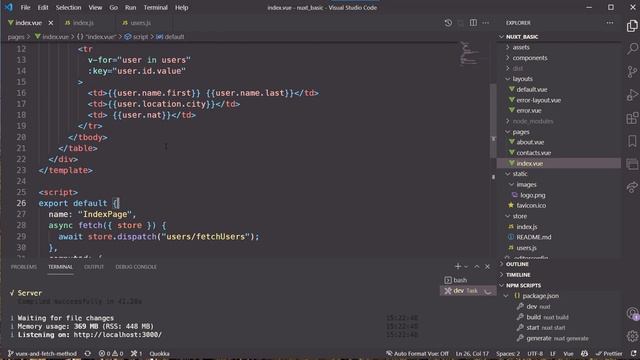Expand the components folder
The width and height of the screenshot is (640, 360).
coord(559,58)
